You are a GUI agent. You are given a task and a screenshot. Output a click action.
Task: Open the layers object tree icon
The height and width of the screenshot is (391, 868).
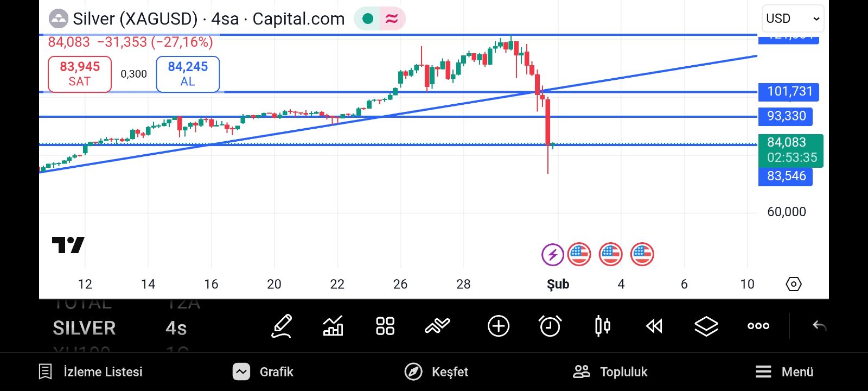coord(706,326)
